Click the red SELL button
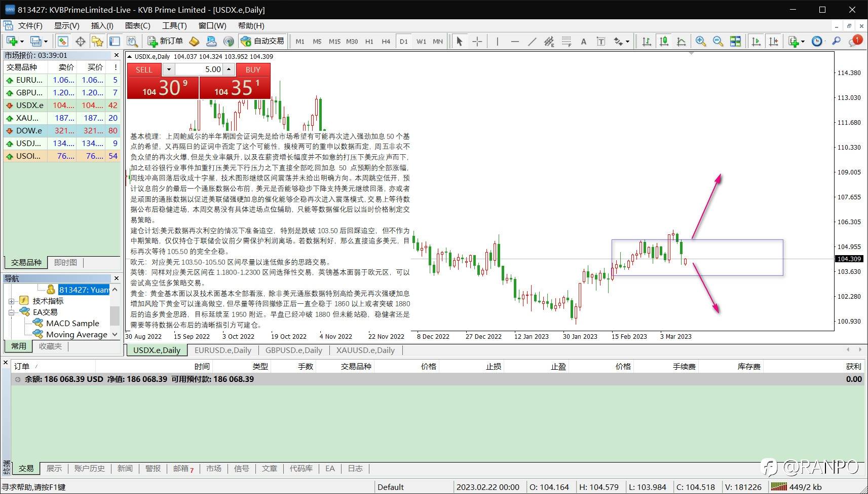This screenshot has width=868, height=494. click(x=144, y=69)
